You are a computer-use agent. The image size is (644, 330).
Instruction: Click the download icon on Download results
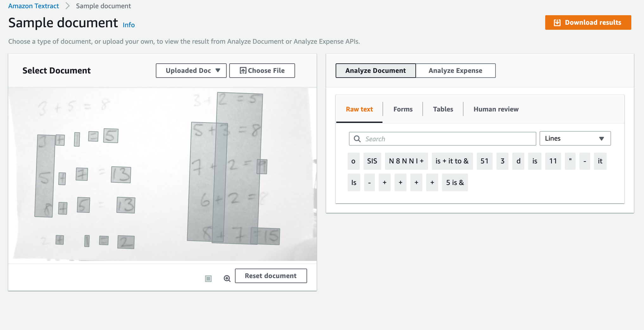pos(557,22)
